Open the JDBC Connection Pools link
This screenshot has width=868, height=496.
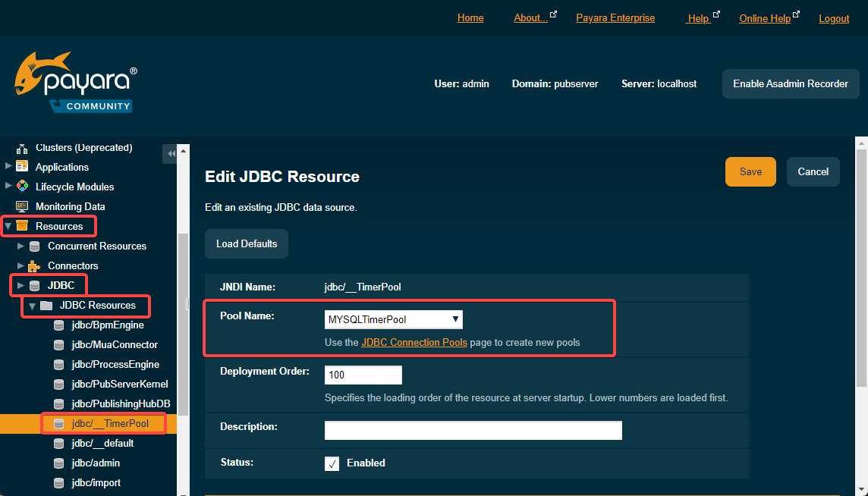point(414,342)
